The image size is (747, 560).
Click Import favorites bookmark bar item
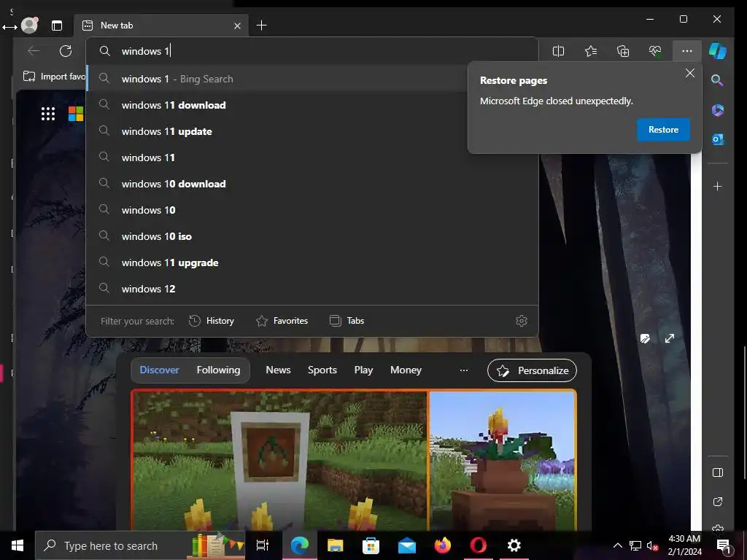click(x=54, y=76)
